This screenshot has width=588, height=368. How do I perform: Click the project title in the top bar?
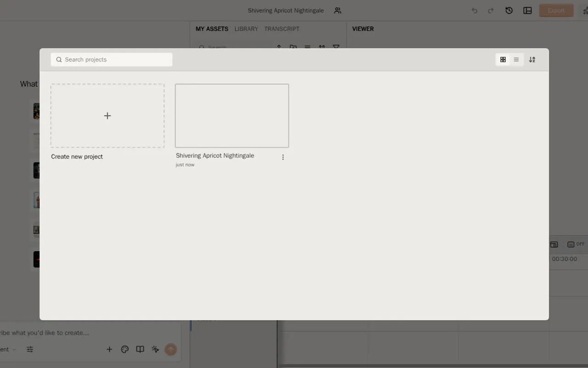[x=286, y=11]
